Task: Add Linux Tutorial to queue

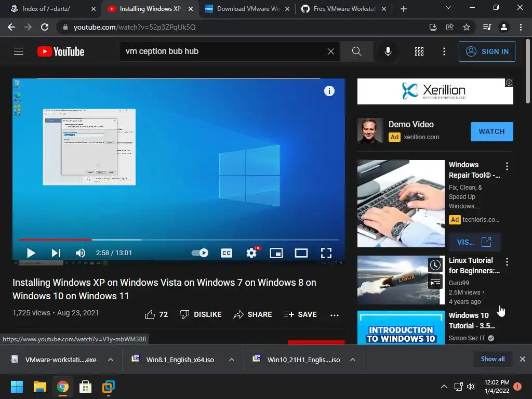Action: [435, 282]
